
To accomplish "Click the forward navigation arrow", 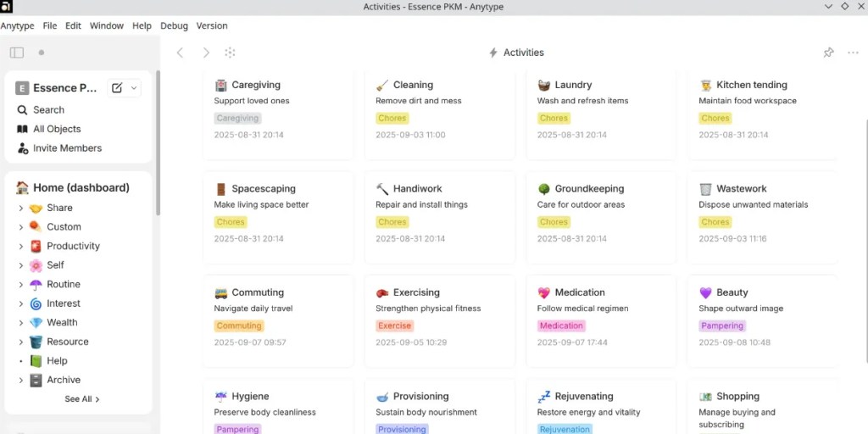I will point(206,53).
